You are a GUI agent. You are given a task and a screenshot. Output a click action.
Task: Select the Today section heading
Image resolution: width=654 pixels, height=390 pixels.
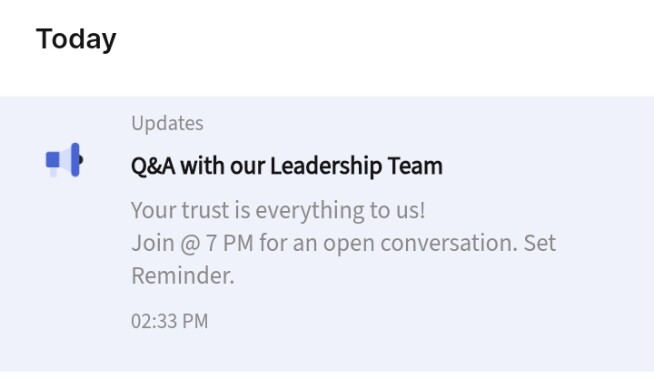pos(76,39)
